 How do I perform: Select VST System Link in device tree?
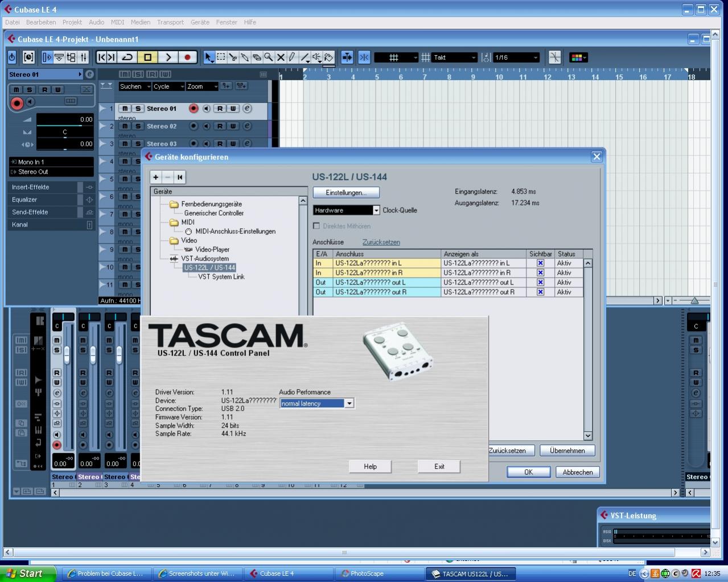pos(221,276)
